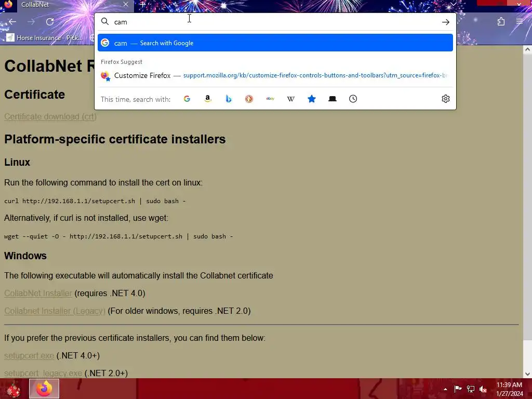Click the setupcert.exe link
This screenshot has height=399, width=532.
pyautogui.click(x=29, y=355)
